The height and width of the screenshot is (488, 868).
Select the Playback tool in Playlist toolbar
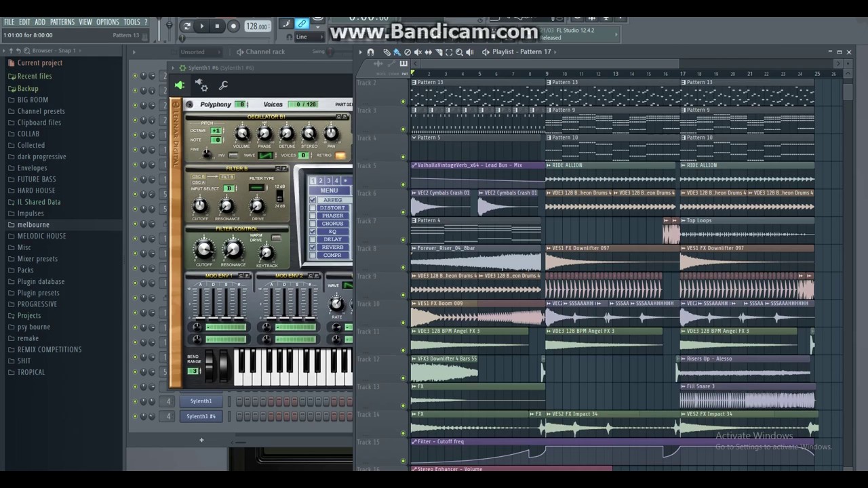(470, 52)
